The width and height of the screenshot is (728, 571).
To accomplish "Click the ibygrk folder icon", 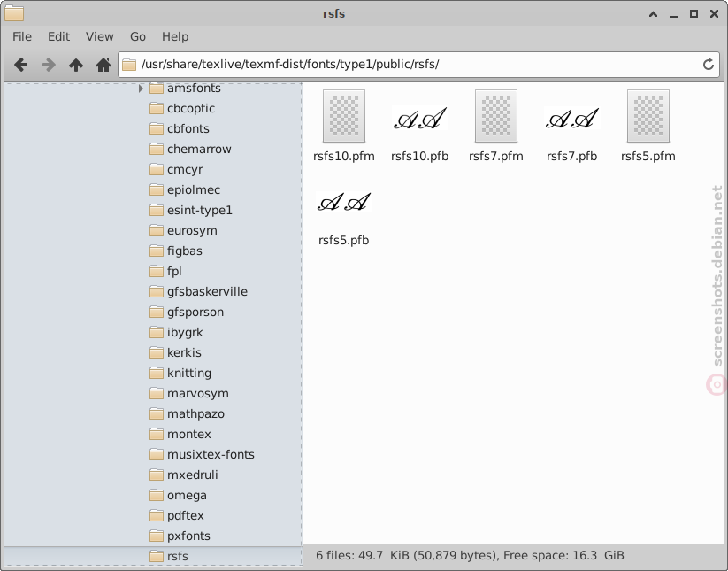I will click(x=157, y=333).
